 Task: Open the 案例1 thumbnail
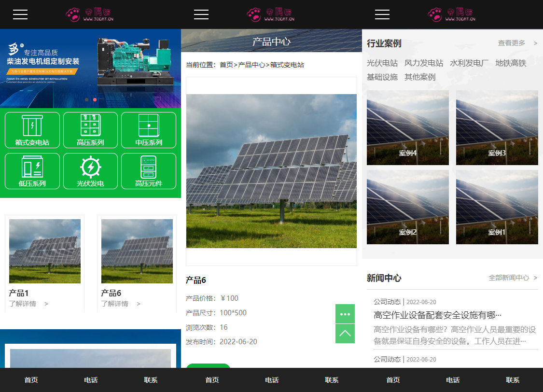pyautogui.click(x=497, y=207)
